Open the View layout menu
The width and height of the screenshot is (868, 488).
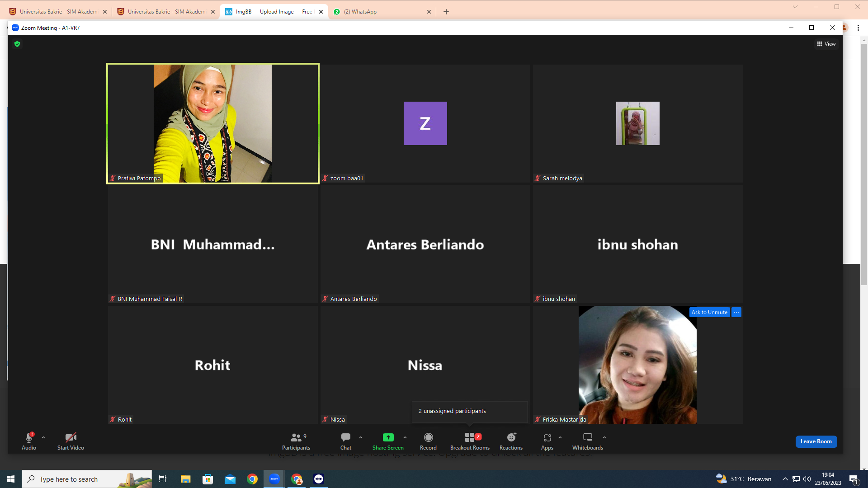826,44
